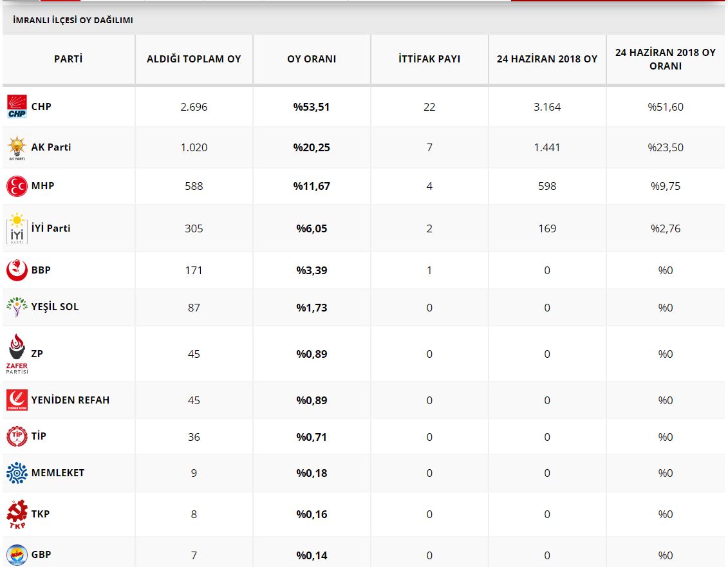Click the PARTİ column header
728x567 pixels.
coord(68,59)
